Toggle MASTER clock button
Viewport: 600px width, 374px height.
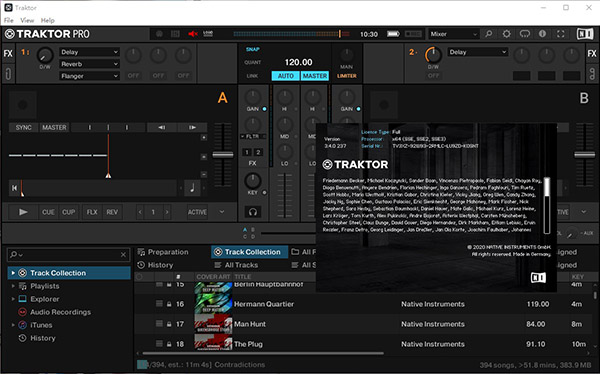[x=315, y=76]
